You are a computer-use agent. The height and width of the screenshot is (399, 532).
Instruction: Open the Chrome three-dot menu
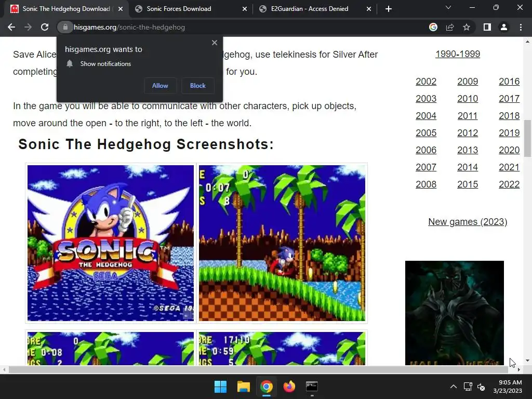coord(521,27)
